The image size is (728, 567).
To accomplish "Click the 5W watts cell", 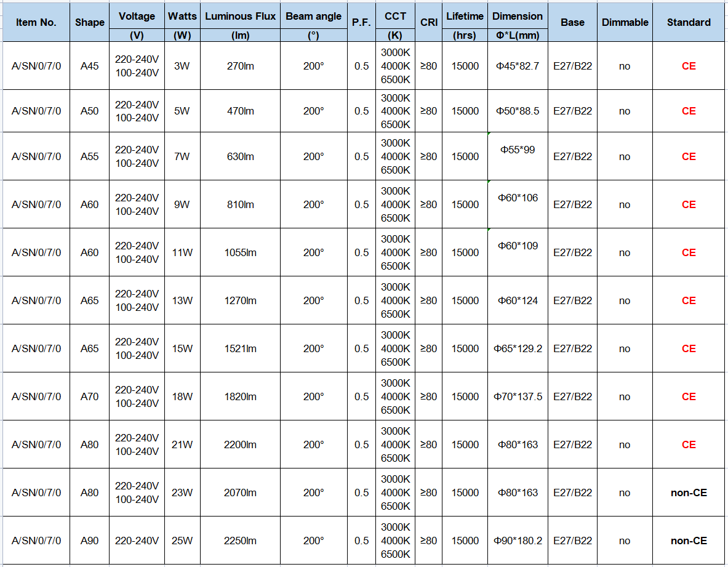I will pyautogui.click(x=183, y=111).
